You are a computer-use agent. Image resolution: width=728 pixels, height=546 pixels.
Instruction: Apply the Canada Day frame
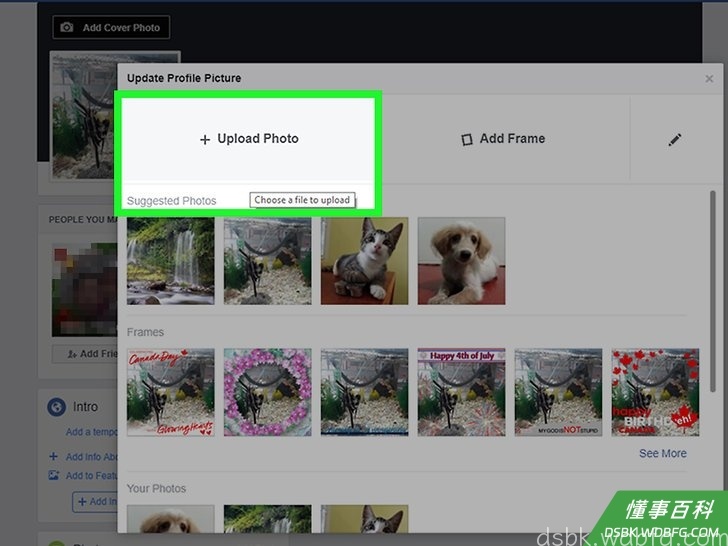171,392
